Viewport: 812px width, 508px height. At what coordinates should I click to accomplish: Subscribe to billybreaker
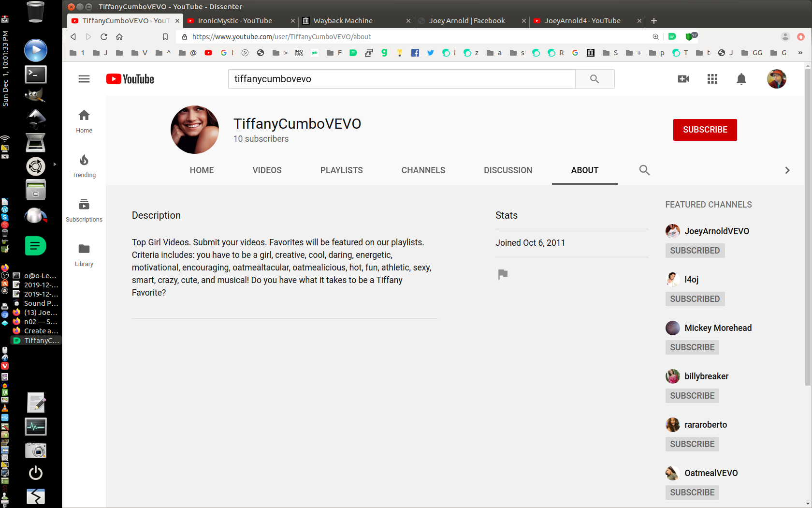[692, 396]
